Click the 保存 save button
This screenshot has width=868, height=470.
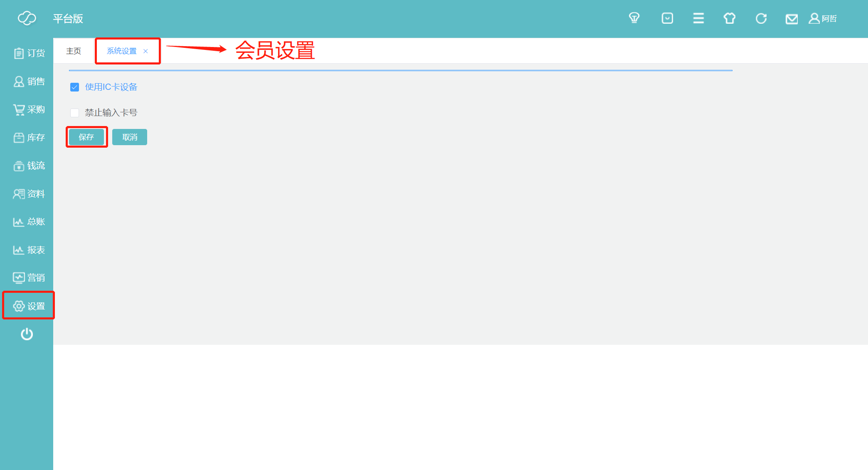pos(86,137)
